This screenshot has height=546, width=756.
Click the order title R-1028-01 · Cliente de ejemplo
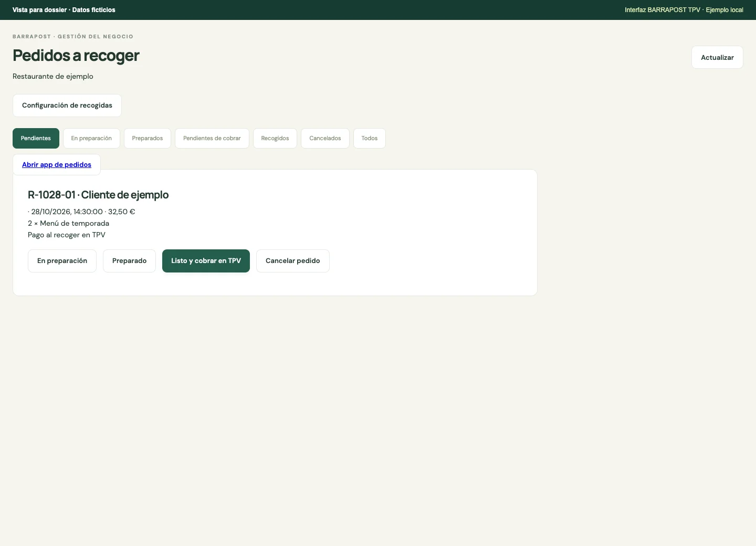98,195
